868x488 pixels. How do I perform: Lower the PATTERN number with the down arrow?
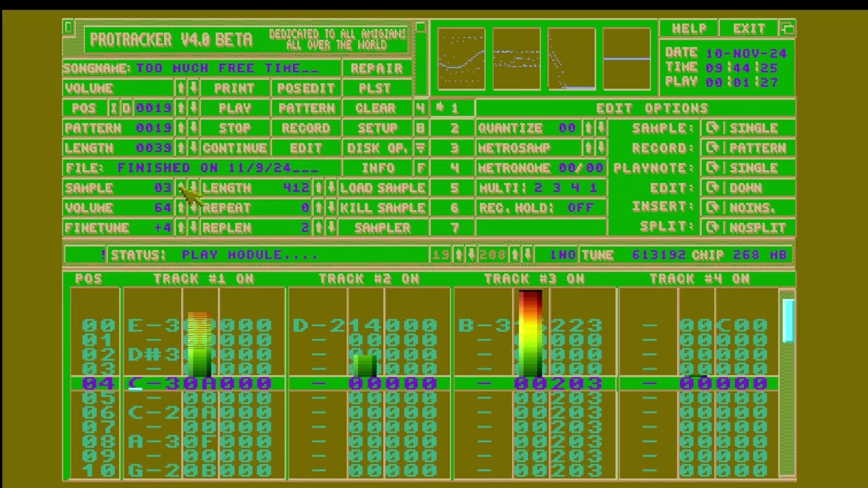pos(193,128)
